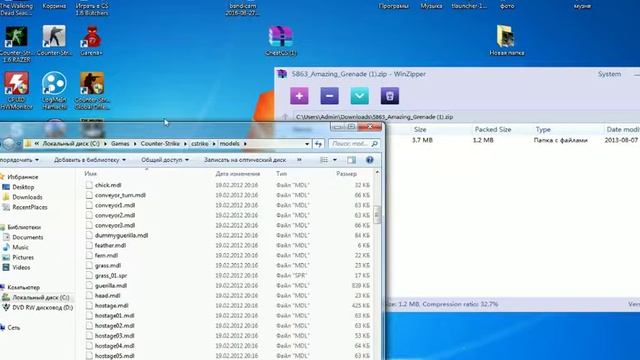Select the grass_01.spr file
The image size is (640, 360).
111,276
